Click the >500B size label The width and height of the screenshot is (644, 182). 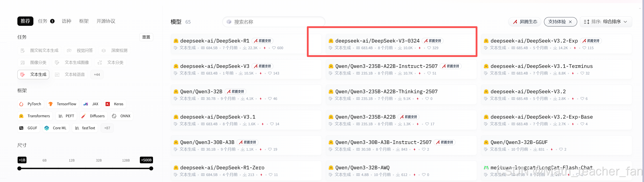(x=146, y=160)
